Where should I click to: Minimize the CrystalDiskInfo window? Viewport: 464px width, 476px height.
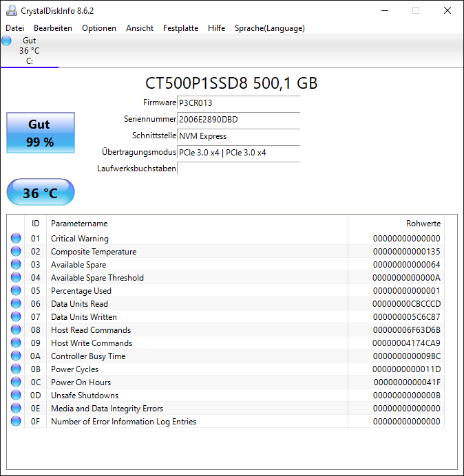coord(385,10)
